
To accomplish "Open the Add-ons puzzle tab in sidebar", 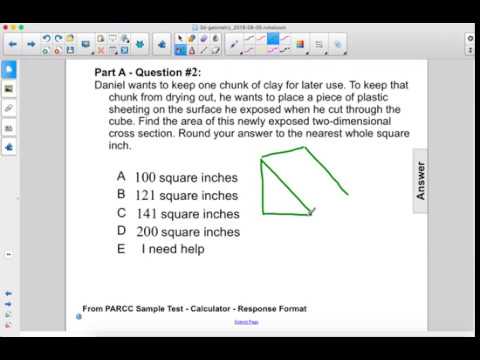I will pos(9,147).
